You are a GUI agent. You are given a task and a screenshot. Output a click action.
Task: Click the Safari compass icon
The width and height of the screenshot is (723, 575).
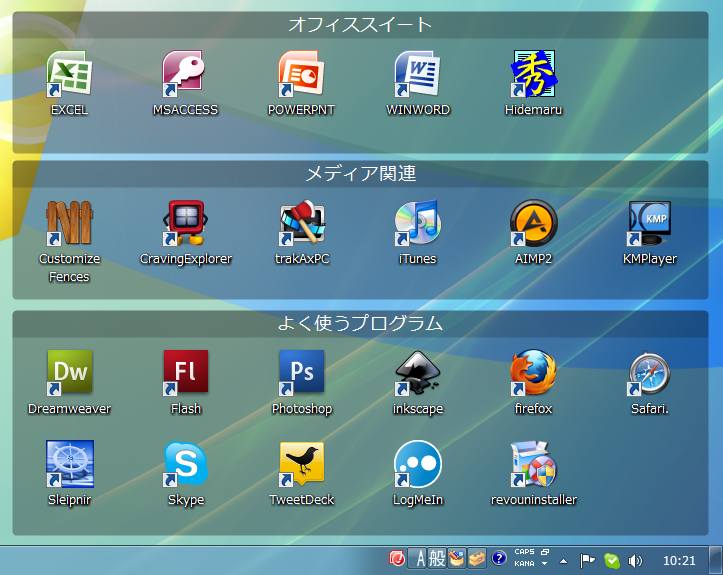(x=650, y=373)
